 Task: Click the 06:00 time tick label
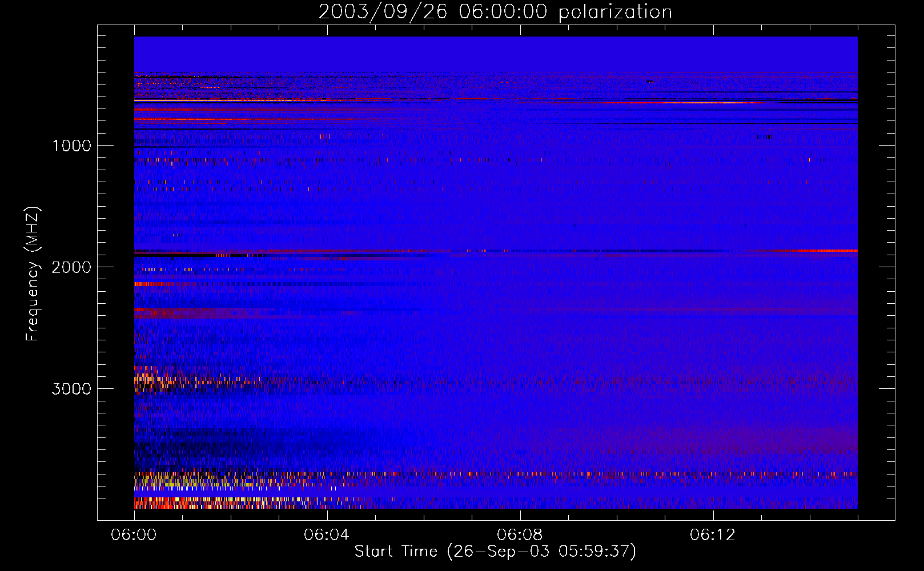134,535
